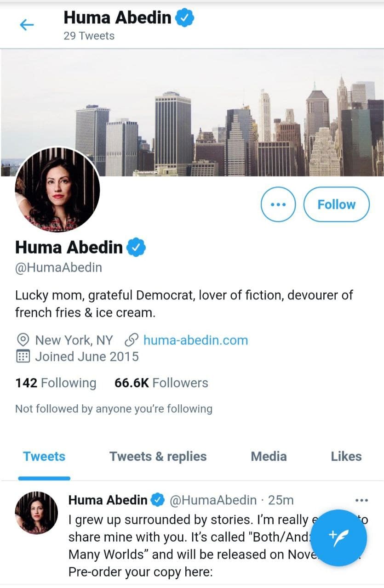Open the Likes tab
The width and height of the screenshot is (384, 588).
tap(346, 457)
